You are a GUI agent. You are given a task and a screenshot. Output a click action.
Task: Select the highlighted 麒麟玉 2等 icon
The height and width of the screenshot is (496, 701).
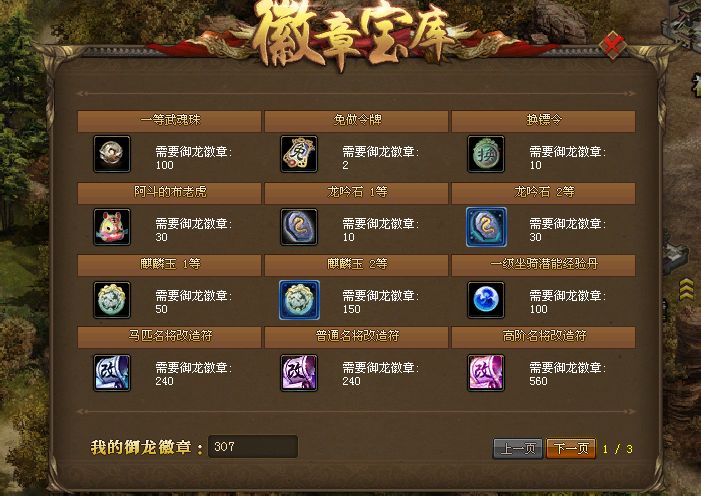299,300
